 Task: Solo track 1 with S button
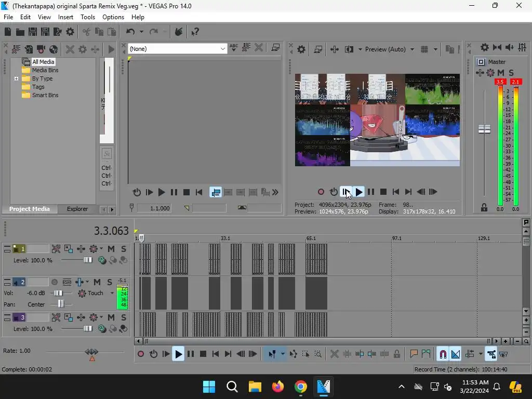pyautogui.click(x=124, y=249)
